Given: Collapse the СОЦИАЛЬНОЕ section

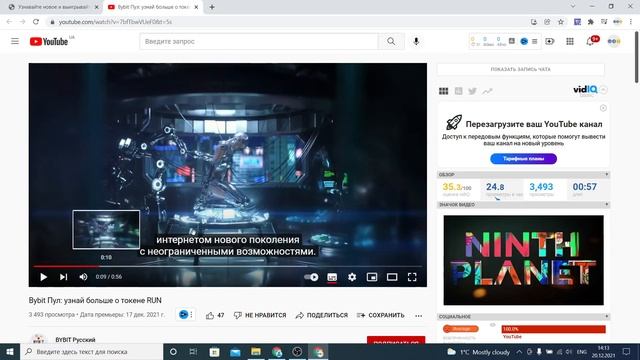Looking at the screenshot, I should 607,316.
